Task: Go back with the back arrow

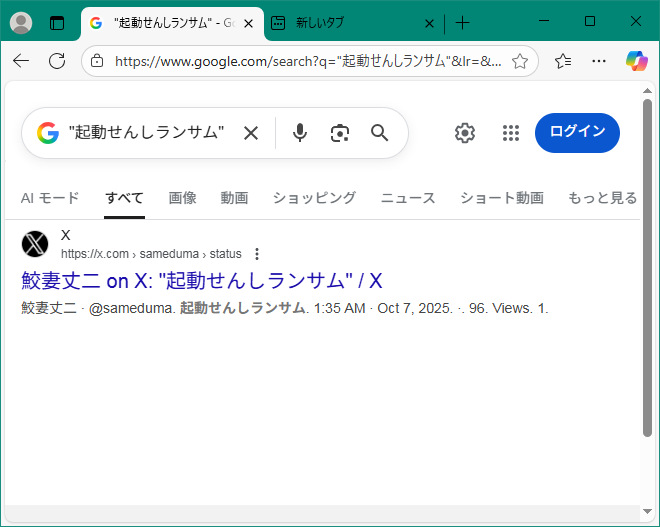Action: pyautogui.click(x=21, y=61)
